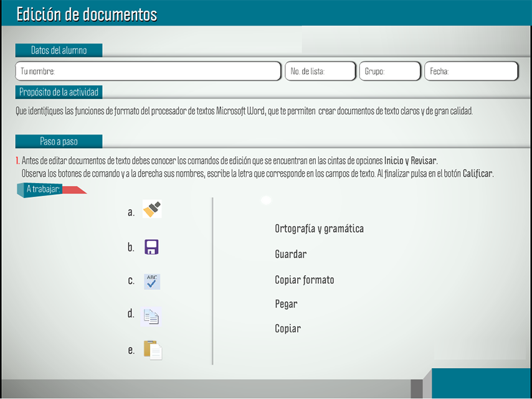Viewport: 532px width, 399px height.
Task: Select the 'Propósito de la actividad' header
Action: click(59, 92)
